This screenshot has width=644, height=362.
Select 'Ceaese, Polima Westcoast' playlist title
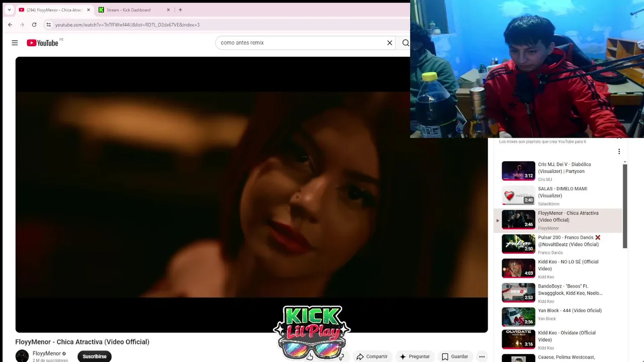[566, 357]
